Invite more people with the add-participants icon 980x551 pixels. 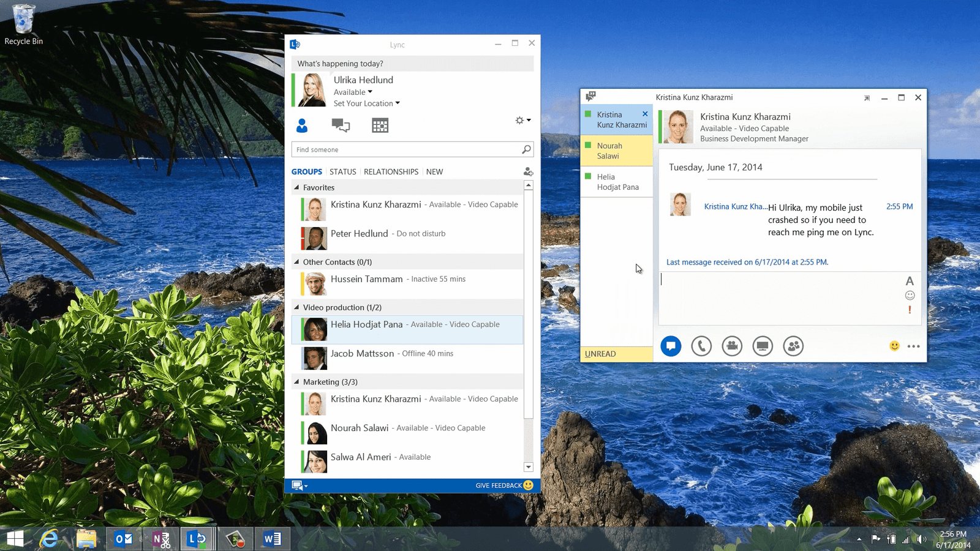(793, 346)
